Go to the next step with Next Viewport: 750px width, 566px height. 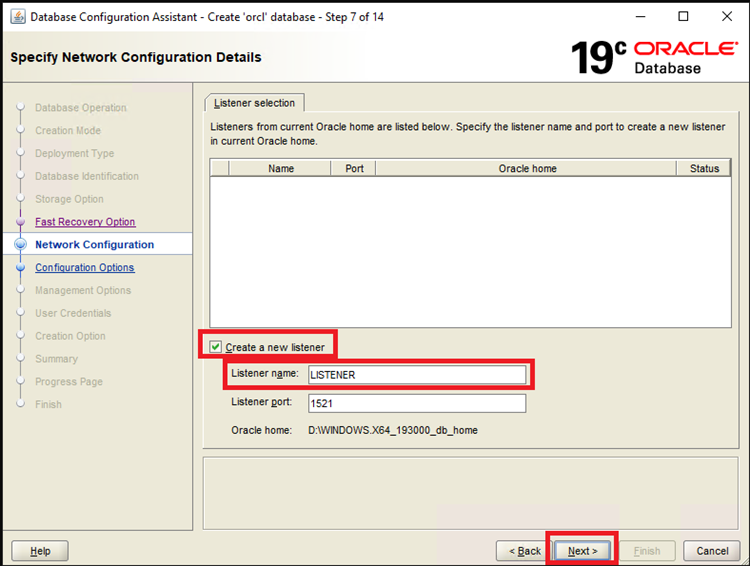click(x=582, y=551)
